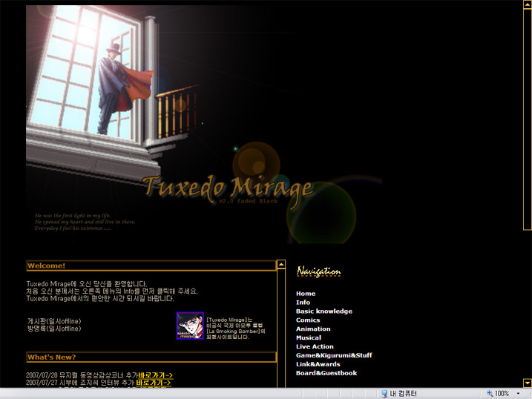532x399 pixels.
Task: Click the Tuxedo Mask banner thumbnail
Action: click(x=190, y=326)
